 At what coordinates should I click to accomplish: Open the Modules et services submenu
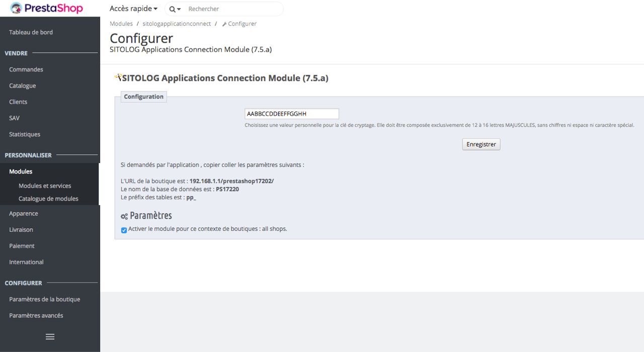click(x=45, y=186)
